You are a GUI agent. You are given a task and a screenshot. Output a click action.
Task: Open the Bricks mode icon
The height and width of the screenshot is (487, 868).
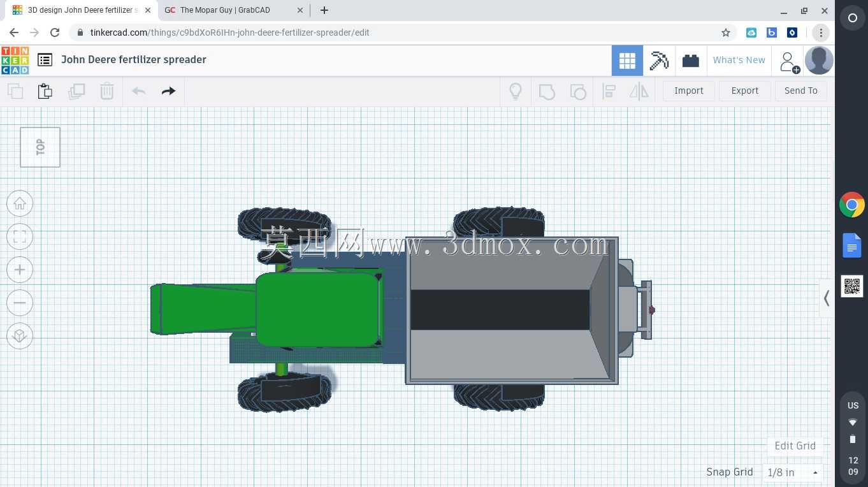pyautogui.click(x=691, y=61)
